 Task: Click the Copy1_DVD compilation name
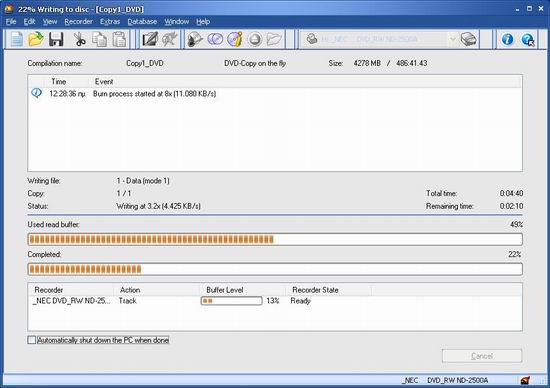coord(145,63)
